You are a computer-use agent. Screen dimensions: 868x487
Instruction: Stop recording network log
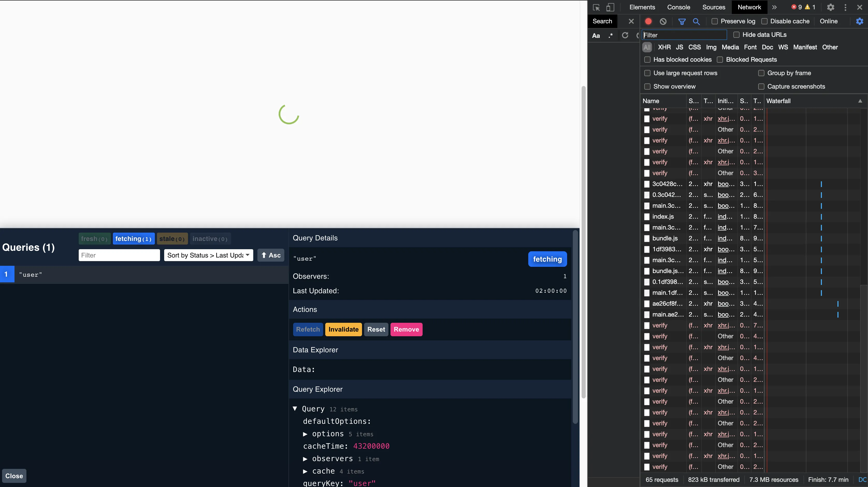tap(648, 21)
